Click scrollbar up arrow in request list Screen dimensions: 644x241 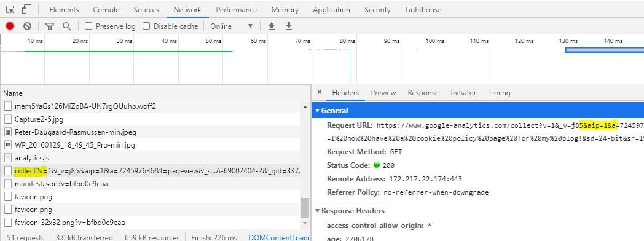(305, 107)
